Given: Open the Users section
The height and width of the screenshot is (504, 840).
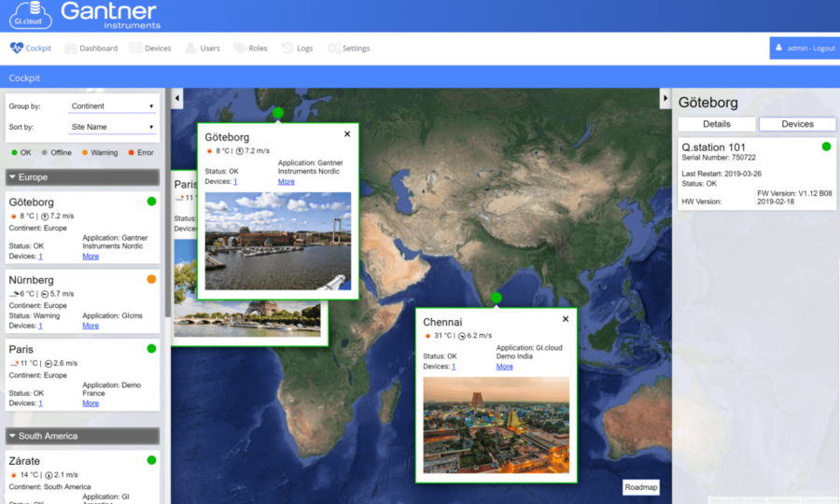Looking at the screenshot, I should click(203, 49).
